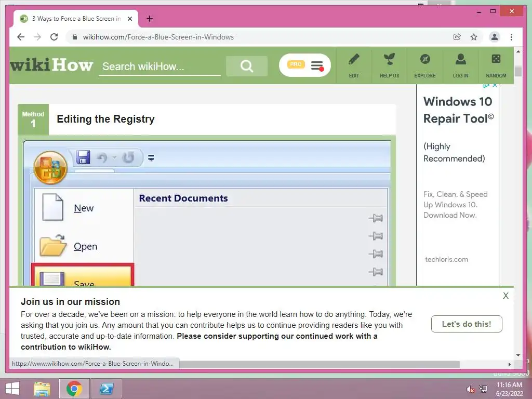532x399 pixels.
Task: Click the magnifier search button
Action: [247, 66]
